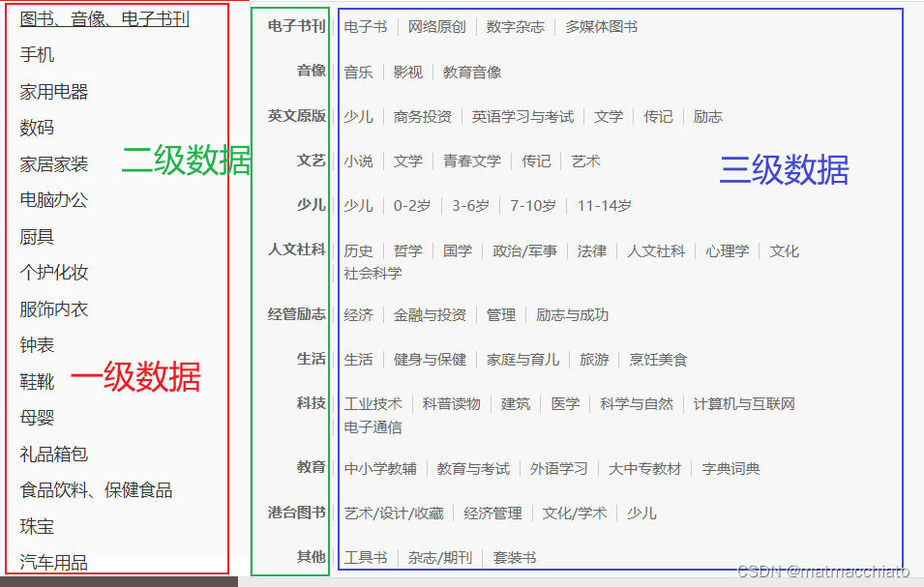
Task: Select the 英文原版 subcategory
Action: (294, 116)
